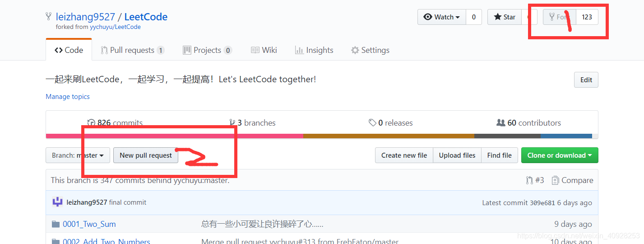Edit the repository description
Image resolution: width=644 pixels, height=244 pixels.
tap(586, 80)
